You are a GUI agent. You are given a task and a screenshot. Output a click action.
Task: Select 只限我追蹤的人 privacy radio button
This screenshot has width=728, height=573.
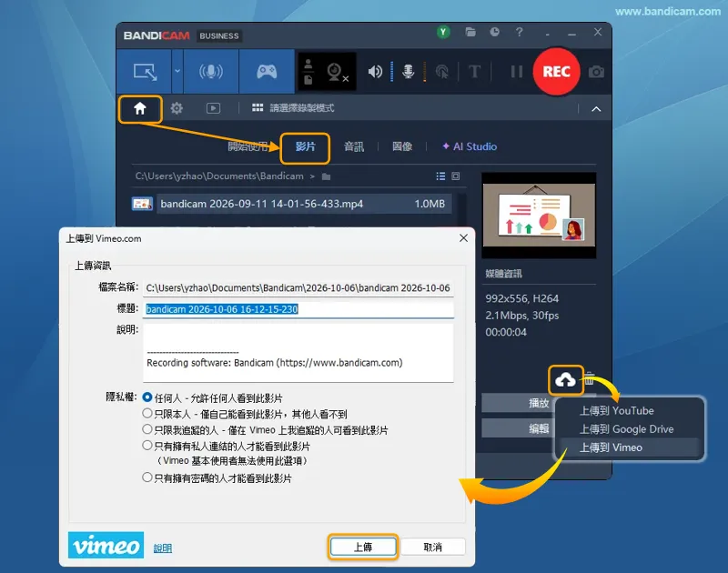point(147,429)
